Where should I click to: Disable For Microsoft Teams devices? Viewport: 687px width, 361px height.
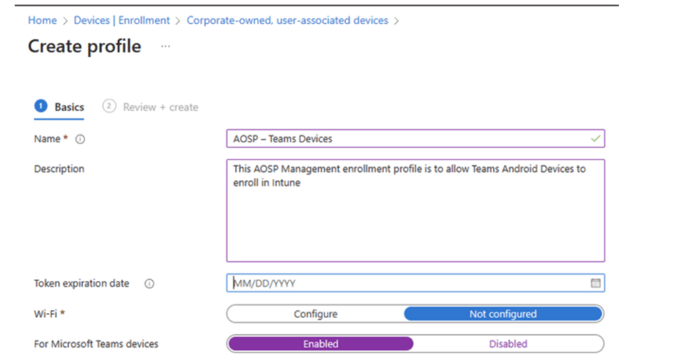(508, 344)
